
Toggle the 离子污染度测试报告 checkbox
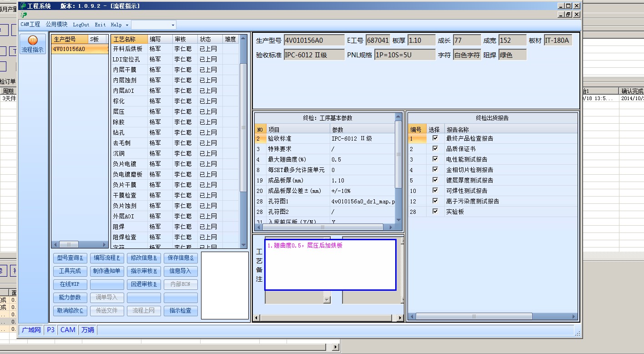coord(435,201)
